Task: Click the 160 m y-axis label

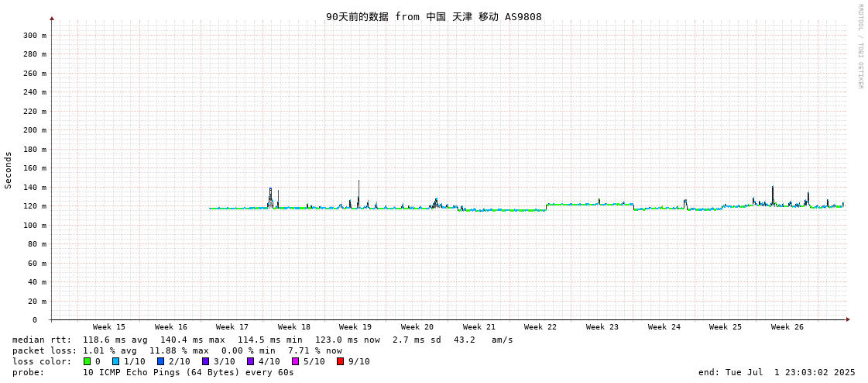Action: click(35, 168)
